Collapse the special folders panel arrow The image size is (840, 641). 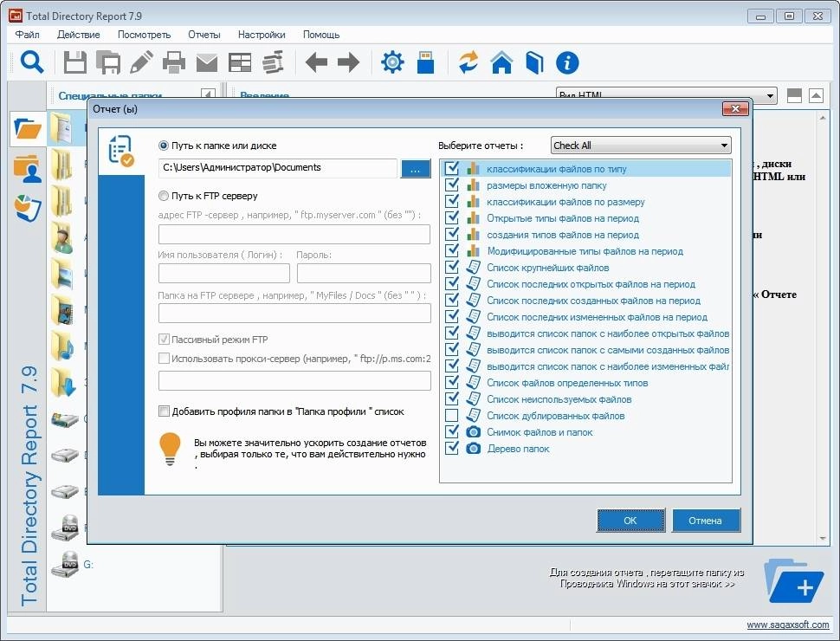pyautogui.click(x=209, y=95)
